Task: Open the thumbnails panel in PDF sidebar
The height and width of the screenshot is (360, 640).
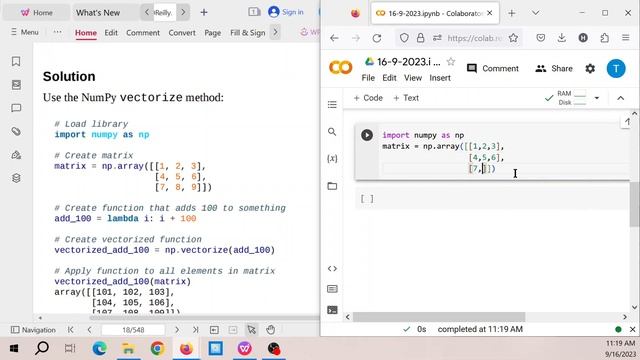Action: point(16,85)
